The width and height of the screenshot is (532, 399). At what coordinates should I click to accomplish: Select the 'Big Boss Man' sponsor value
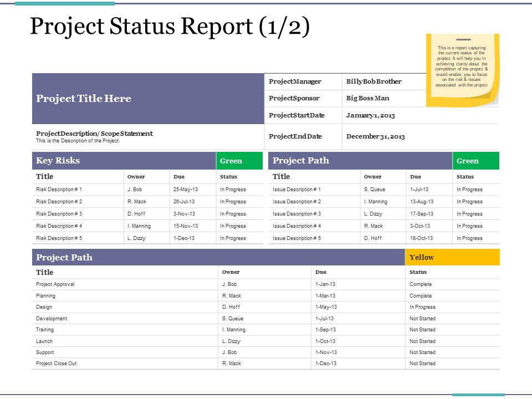(367, 98)
